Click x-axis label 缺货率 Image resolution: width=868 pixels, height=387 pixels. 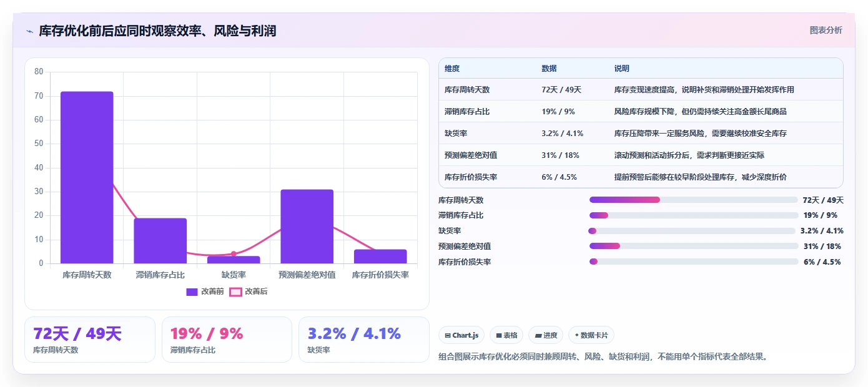(234, 275)
